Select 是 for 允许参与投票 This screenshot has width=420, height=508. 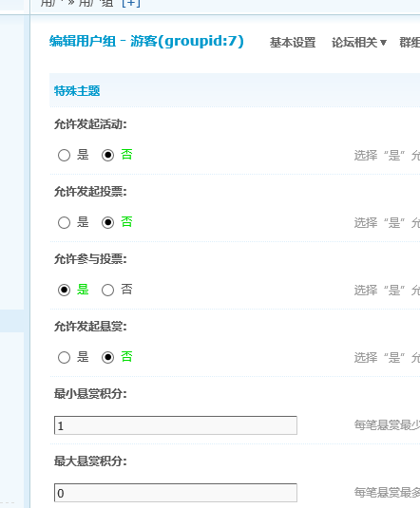coord(64,290)
